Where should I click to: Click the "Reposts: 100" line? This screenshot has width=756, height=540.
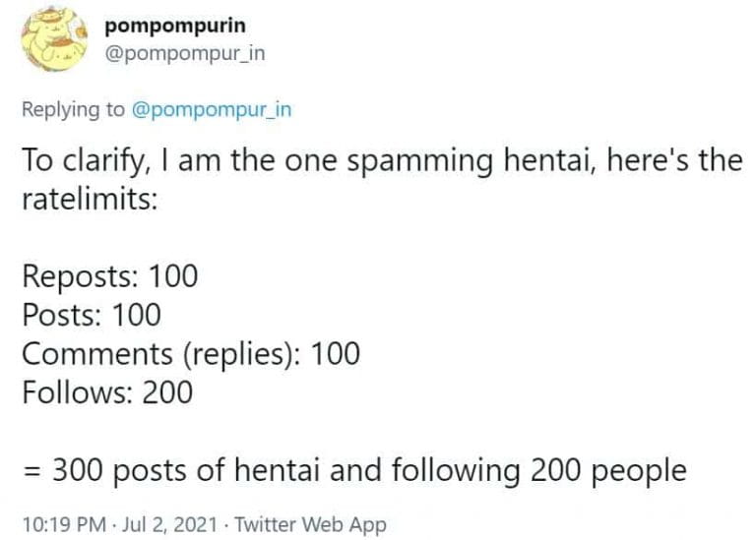pos(110,276)
